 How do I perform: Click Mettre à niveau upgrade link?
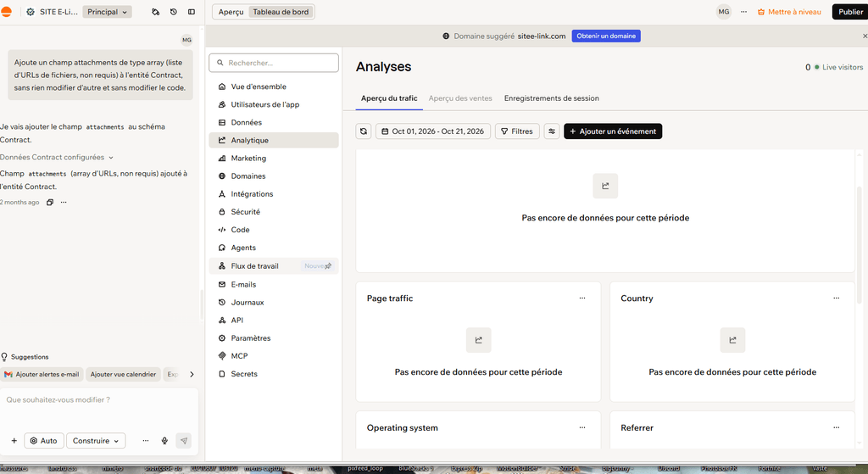pyautogui.click(x=789, y=12)
